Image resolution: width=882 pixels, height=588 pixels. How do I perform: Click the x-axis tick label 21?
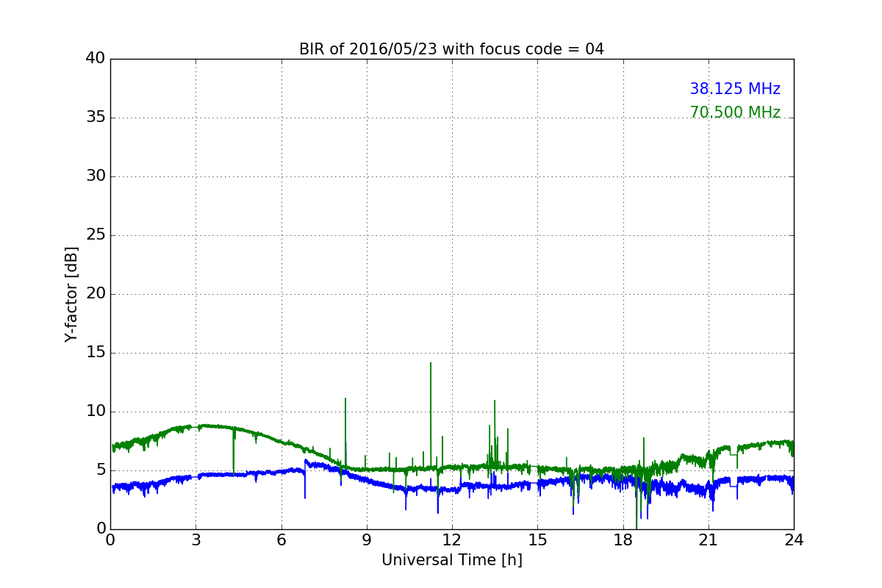pos(709,540)
